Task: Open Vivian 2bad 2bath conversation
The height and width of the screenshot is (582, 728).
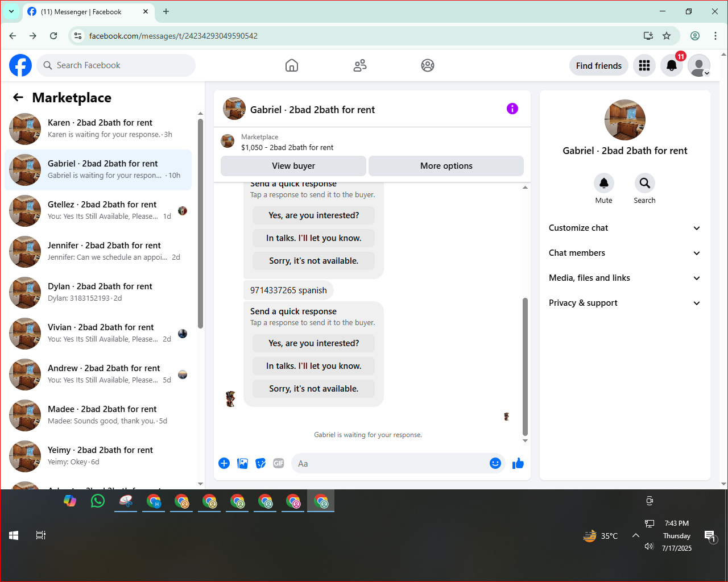Action: [x=98, y=334]
